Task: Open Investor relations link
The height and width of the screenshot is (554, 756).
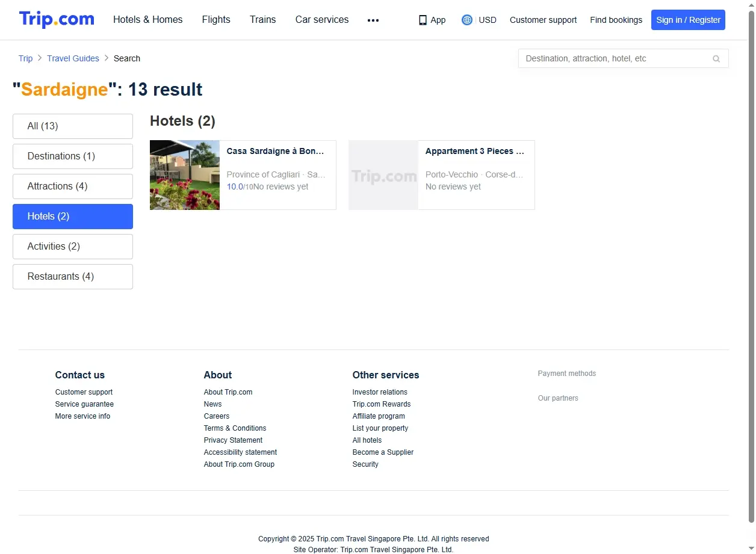Action: point(380,392)
